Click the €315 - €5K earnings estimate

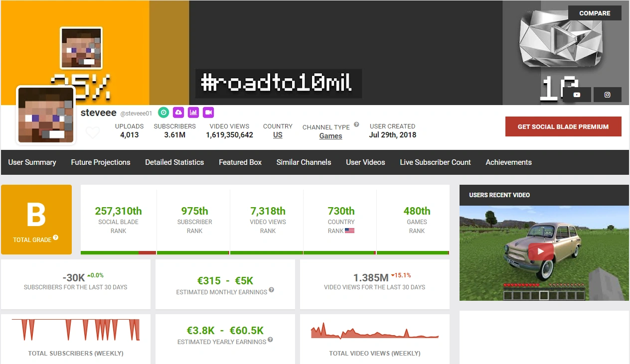pos(225,280)
